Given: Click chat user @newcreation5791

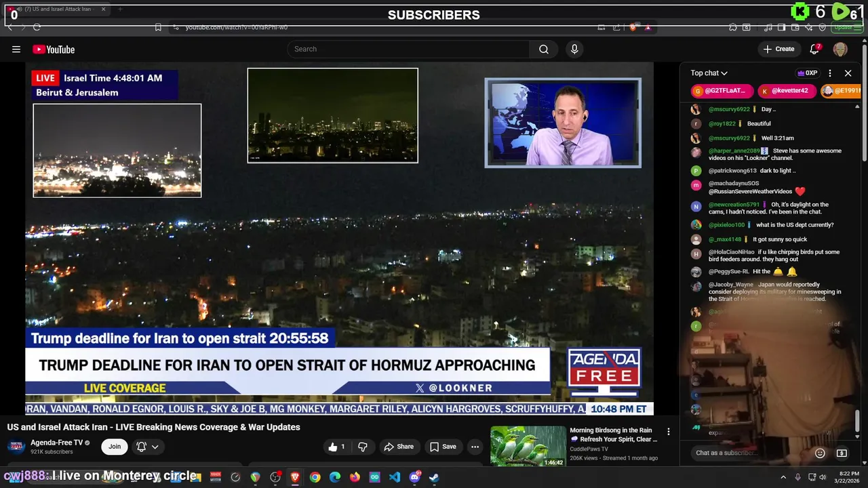Looking at the screenshot, I should point(734,205).
